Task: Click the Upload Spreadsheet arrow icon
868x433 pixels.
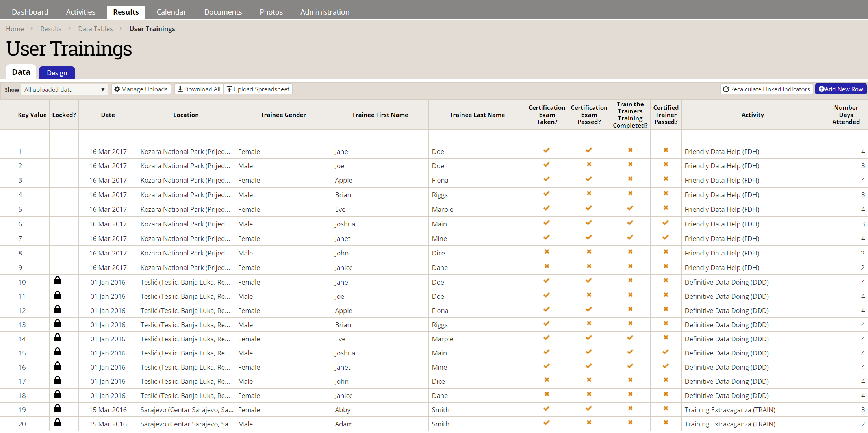Action: click(x=229, y=89)
